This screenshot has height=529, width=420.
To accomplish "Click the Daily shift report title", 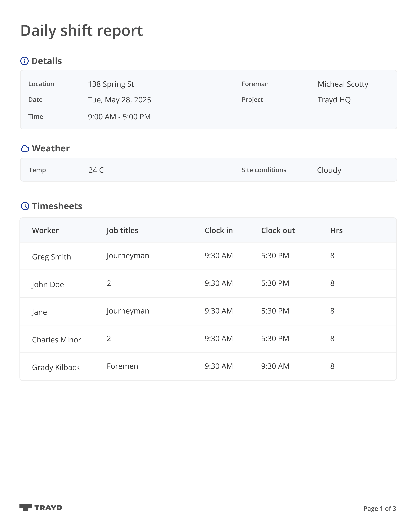I will (81, 31).
